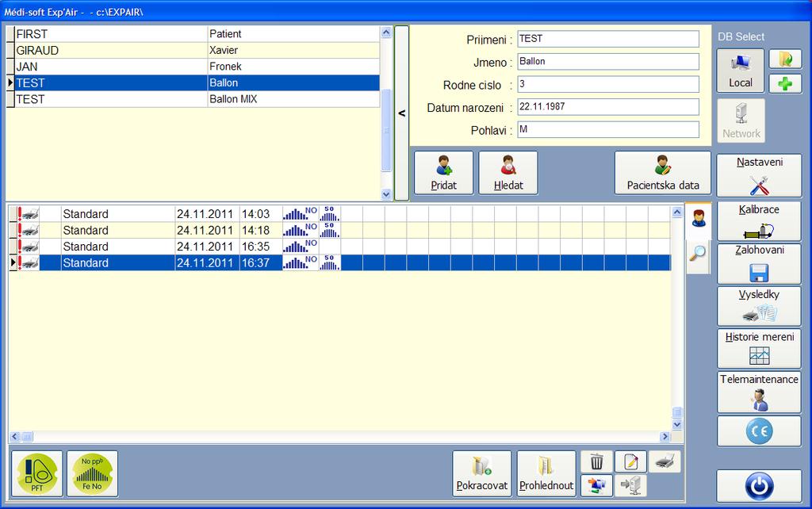Switch to the magnifier search side tab
812x509 pixels.
(x=699, y=253)
